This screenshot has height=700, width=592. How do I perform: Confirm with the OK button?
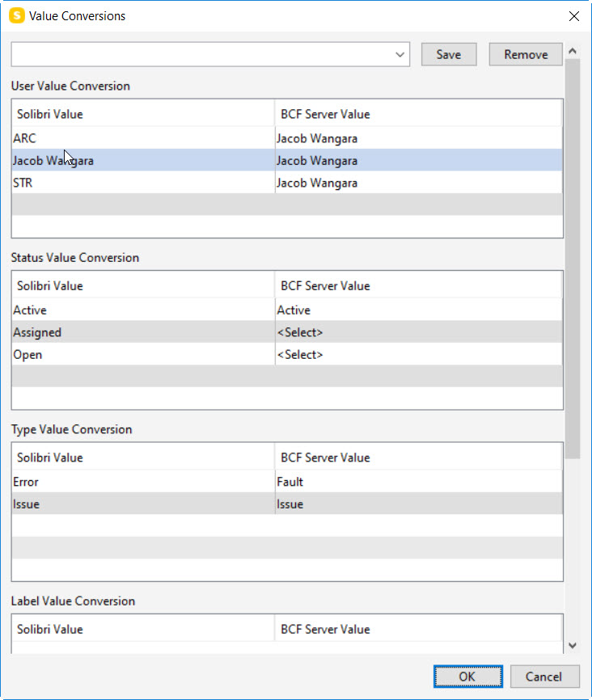pos(467,677)
